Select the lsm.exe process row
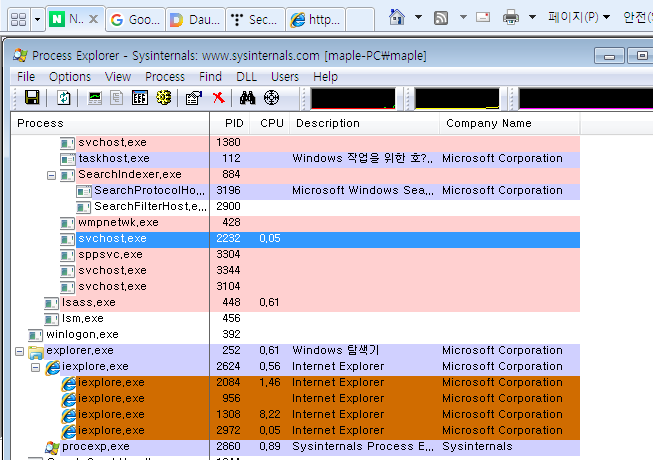 (x=295, y=319)
